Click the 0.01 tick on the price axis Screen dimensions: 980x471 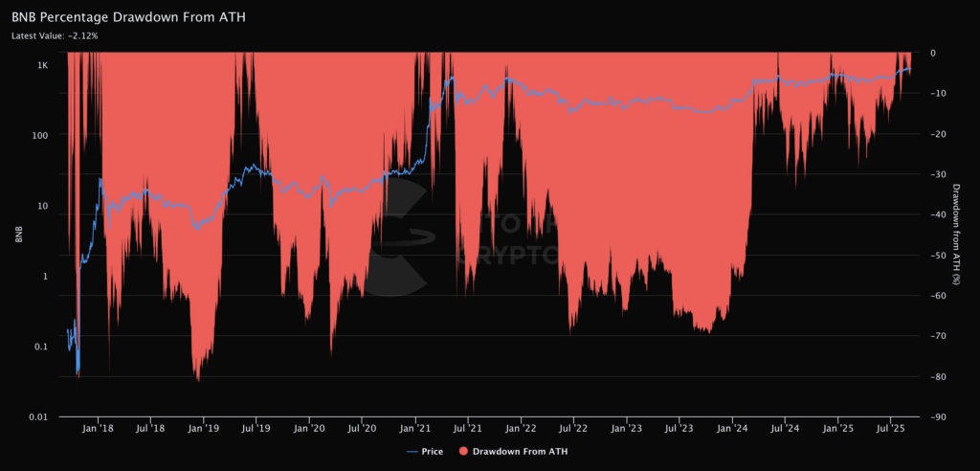click(x=40, y=417)
